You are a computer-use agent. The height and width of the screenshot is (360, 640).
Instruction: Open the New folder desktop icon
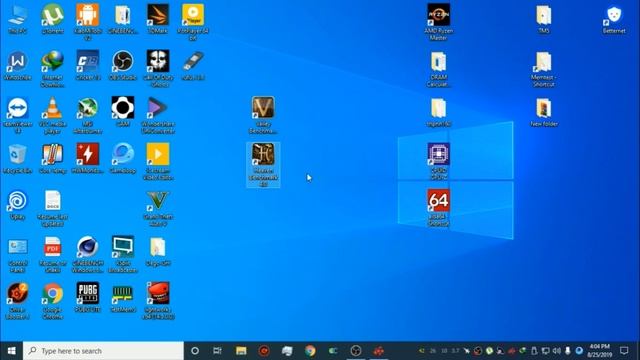[544, 112]
